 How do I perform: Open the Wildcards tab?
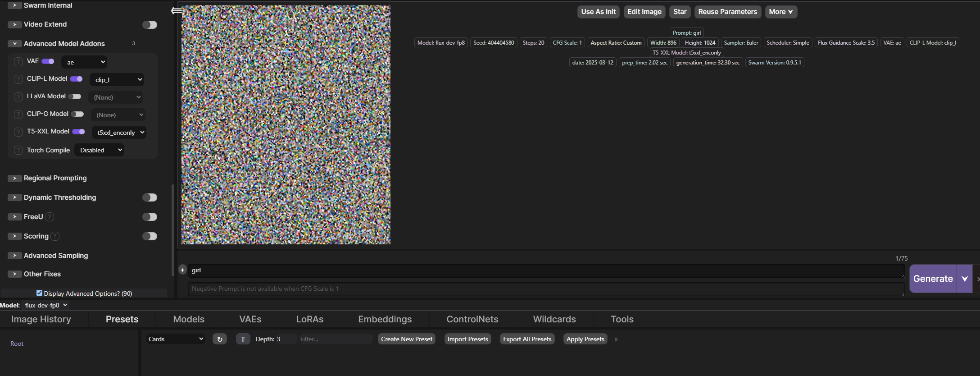click(x=554, y=319)
